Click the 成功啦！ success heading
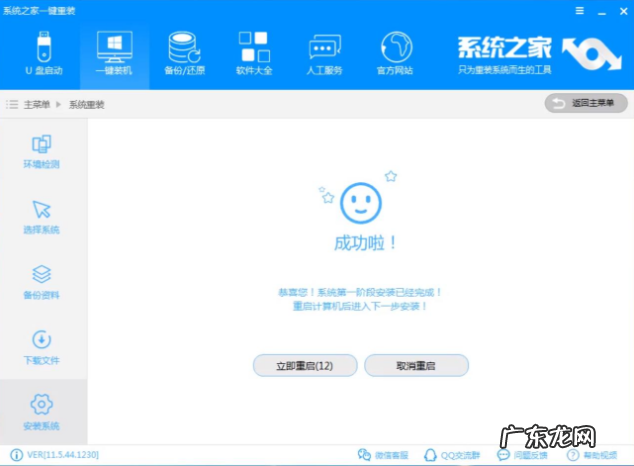This screenshot has width=634, height=466. [x=366, y=243]
